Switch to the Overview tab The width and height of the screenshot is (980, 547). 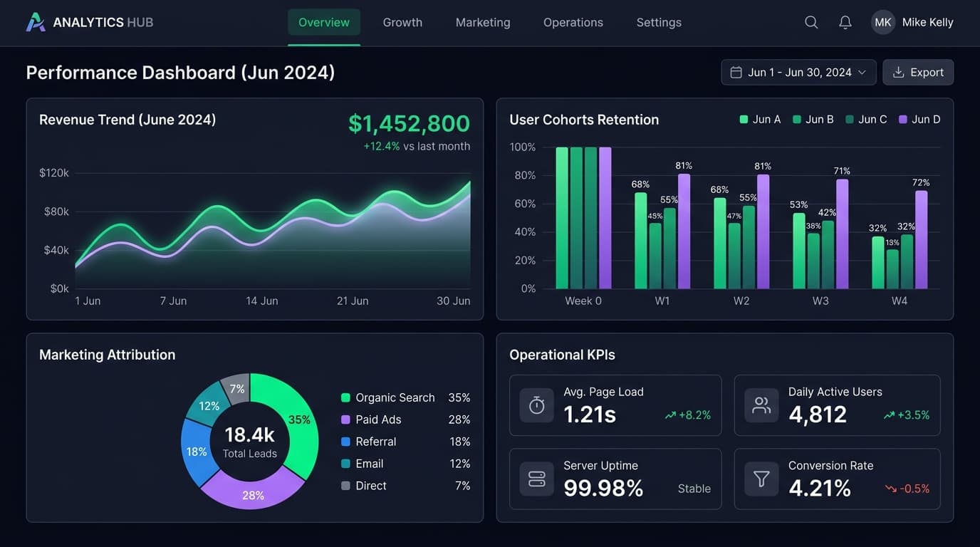tap(324, 22)
